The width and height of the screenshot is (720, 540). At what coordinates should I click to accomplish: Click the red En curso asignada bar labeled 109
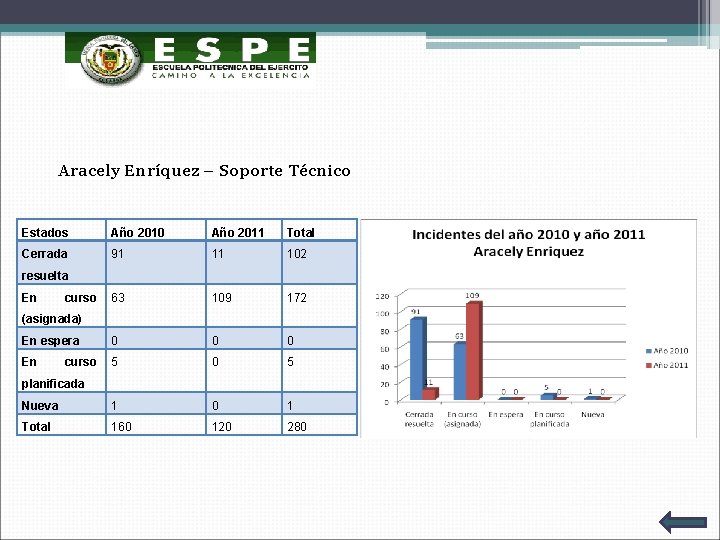(x=474, y=350)
